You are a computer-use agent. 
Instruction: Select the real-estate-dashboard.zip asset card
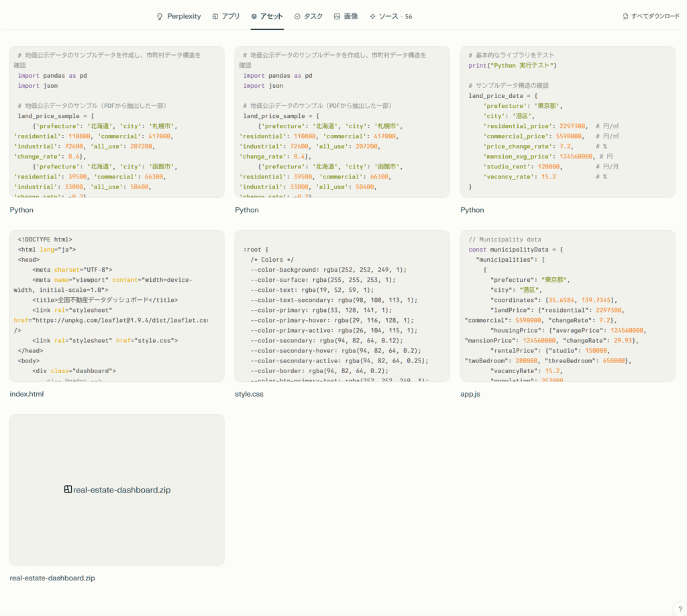tap(117, 490)
